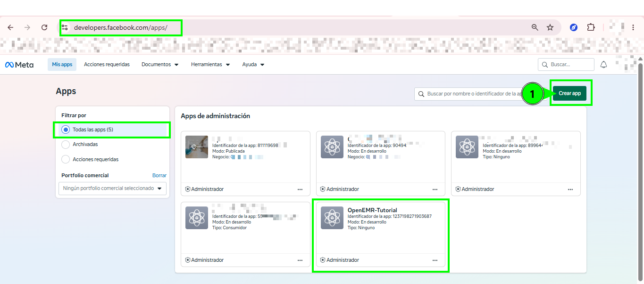Open the browser extensions puzzle icon
The height and width of the screenshot is (284, 644).
tap(591, 27)
